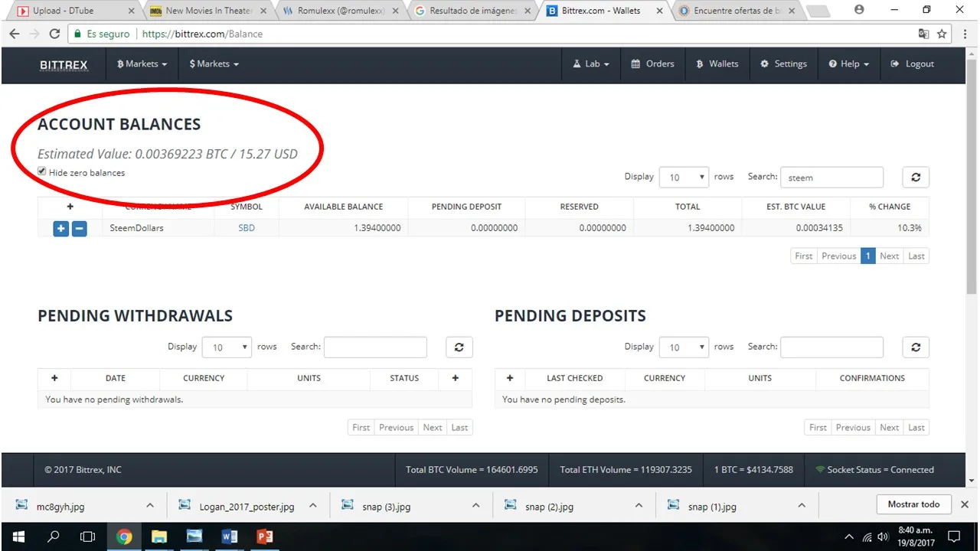The width and height of the screenshot is (980, 551).
Task: Switch to Romulexx tab
Action: (339, 11)
